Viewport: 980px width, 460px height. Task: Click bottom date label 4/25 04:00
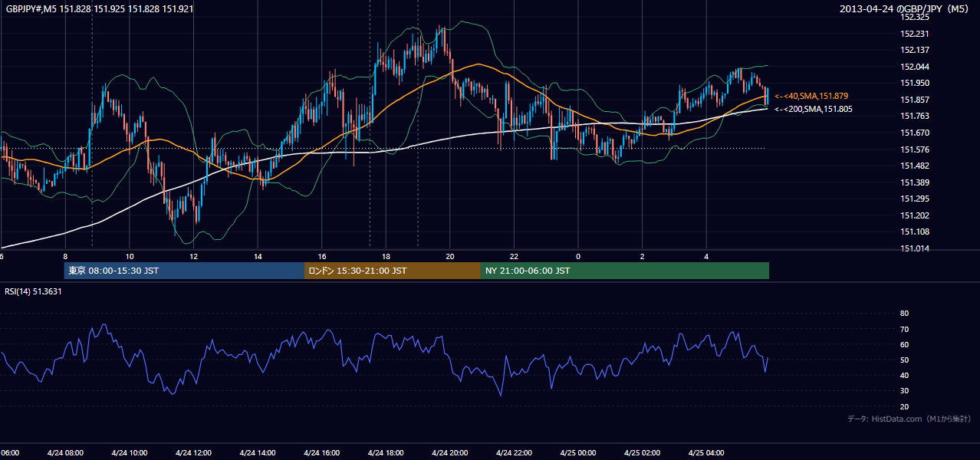pyautogui.click(x=706, y=452)
